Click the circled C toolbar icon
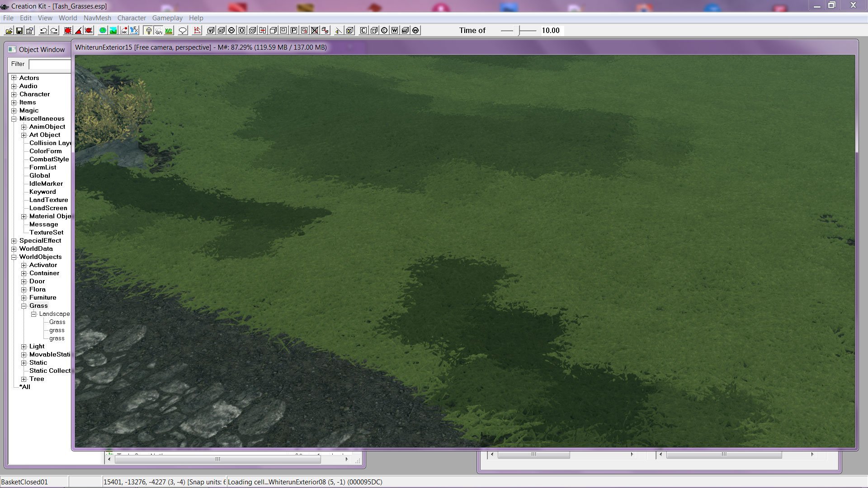Screen dimensions: 868x488 pos(384,30)
